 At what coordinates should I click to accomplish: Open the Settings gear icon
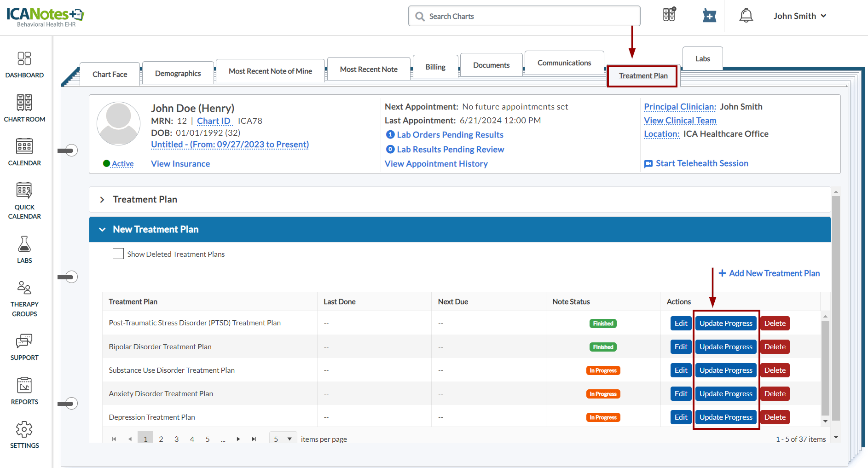(x=24, y=429)
